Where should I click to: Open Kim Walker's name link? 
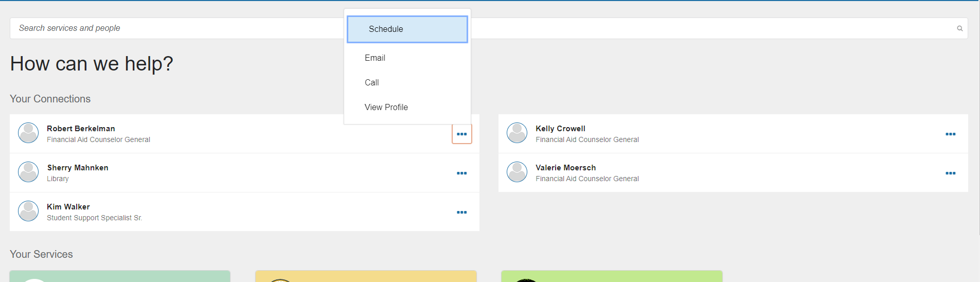68,207
